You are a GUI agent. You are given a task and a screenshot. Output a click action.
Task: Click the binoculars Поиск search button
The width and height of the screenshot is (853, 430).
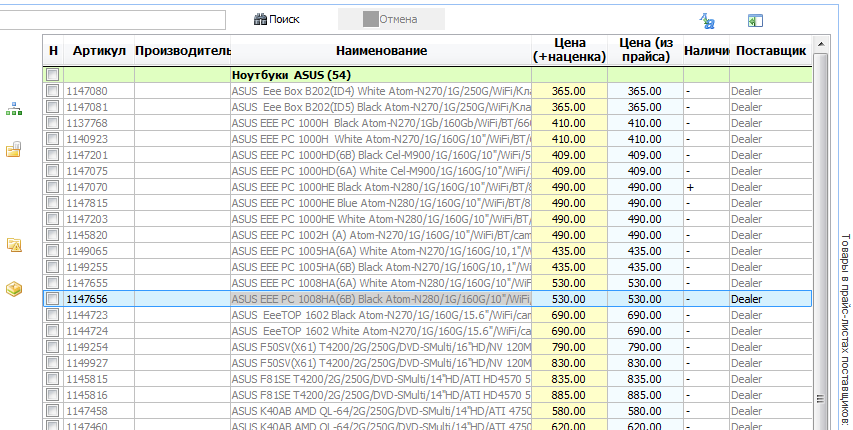point(277,19)
